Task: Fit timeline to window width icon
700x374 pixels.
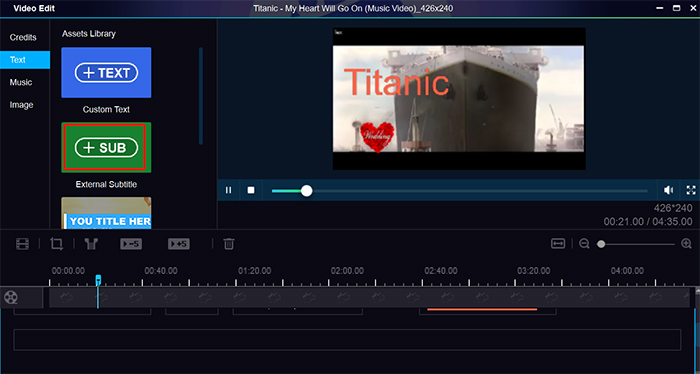Action: (x=558, y=244)
